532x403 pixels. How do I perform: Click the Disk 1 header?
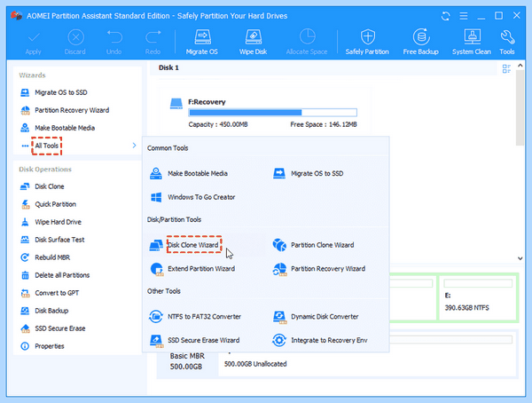(x=168, y=67)
